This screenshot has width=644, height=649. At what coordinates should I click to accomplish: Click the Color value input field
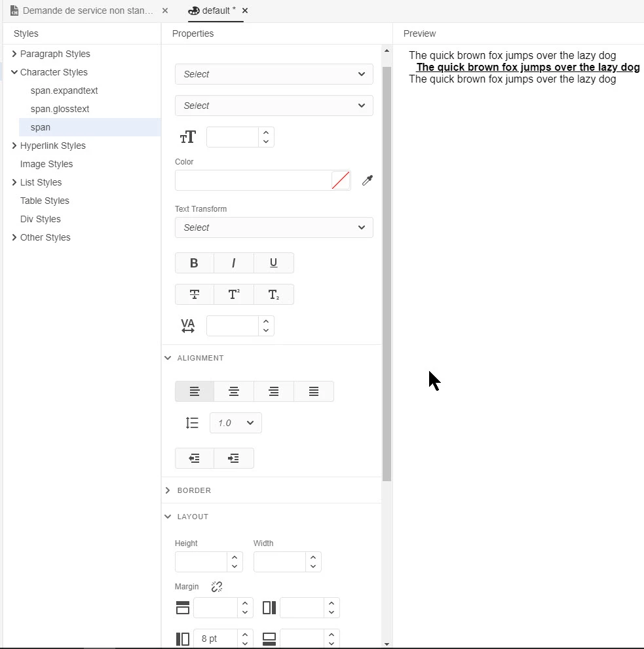(x=253, y=180)
